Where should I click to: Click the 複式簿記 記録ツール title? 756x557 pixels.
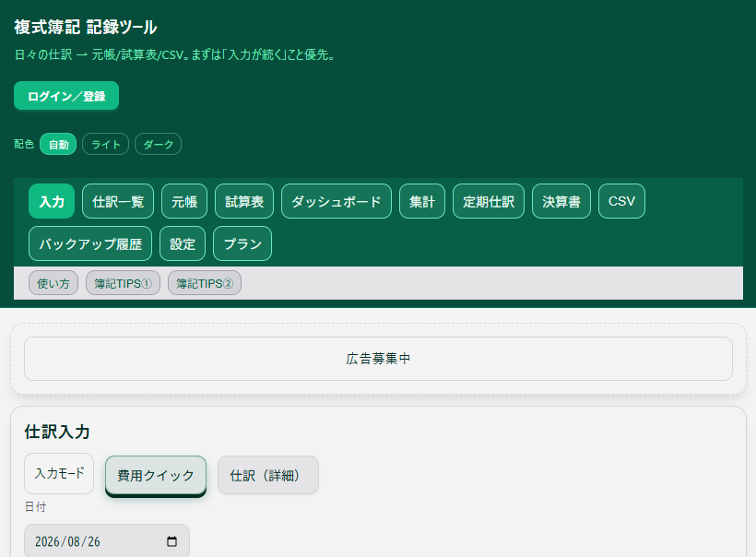coord(86,27)
